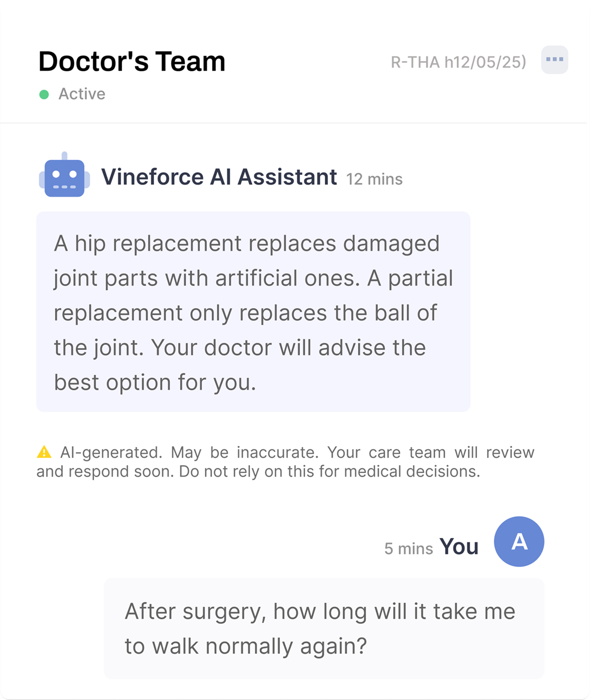Viewport: 590px width, 700px height.
Task: Click the "Active" status text
Action: point(82,94)
